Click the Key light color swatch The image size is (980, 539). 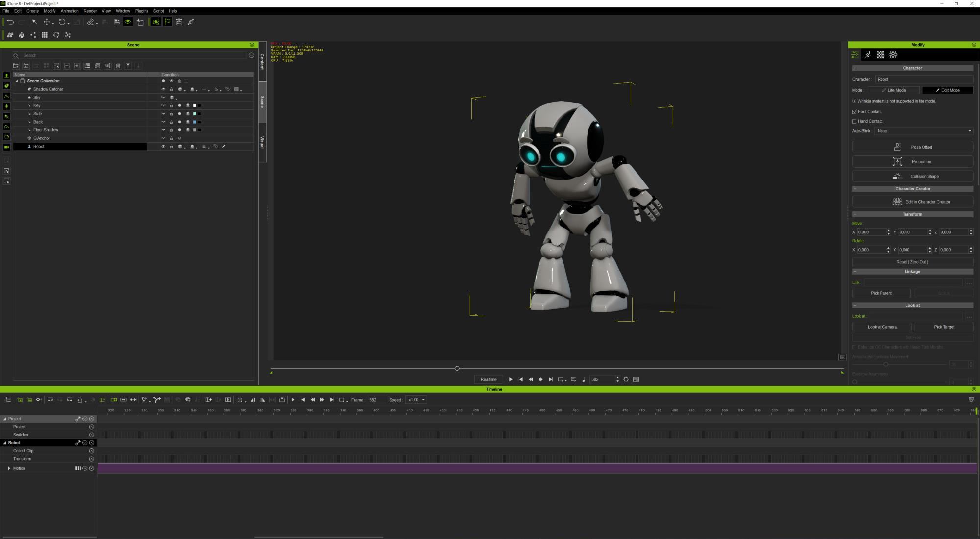click(x=195, y=106)
